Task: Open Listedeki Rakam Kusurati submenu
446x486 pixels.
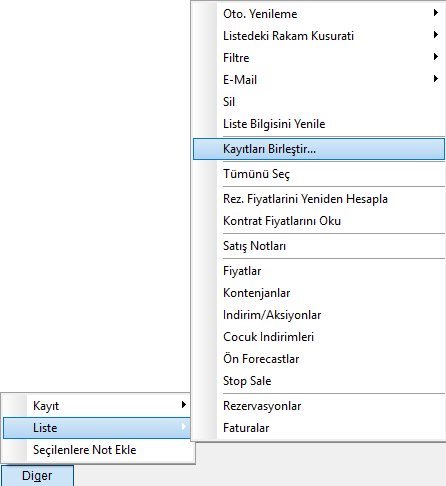Action: (319, 36)
